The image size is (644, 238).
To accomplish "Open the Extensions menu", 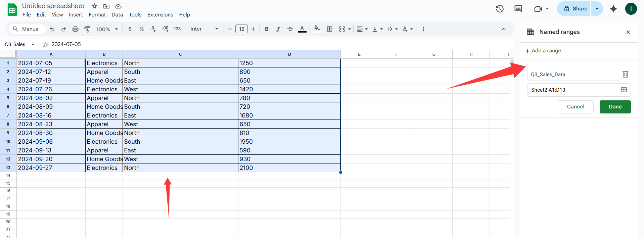I will click(x=160, y=15).
